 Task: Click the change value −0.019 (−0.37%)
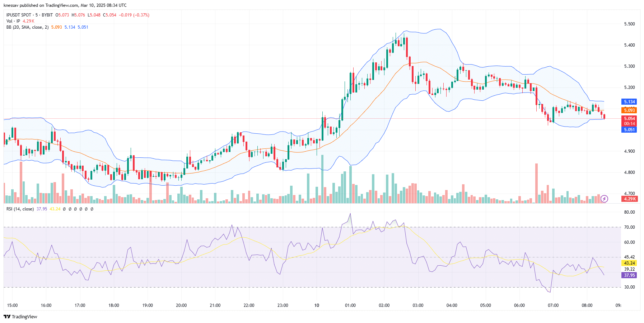tap(134, 15)
